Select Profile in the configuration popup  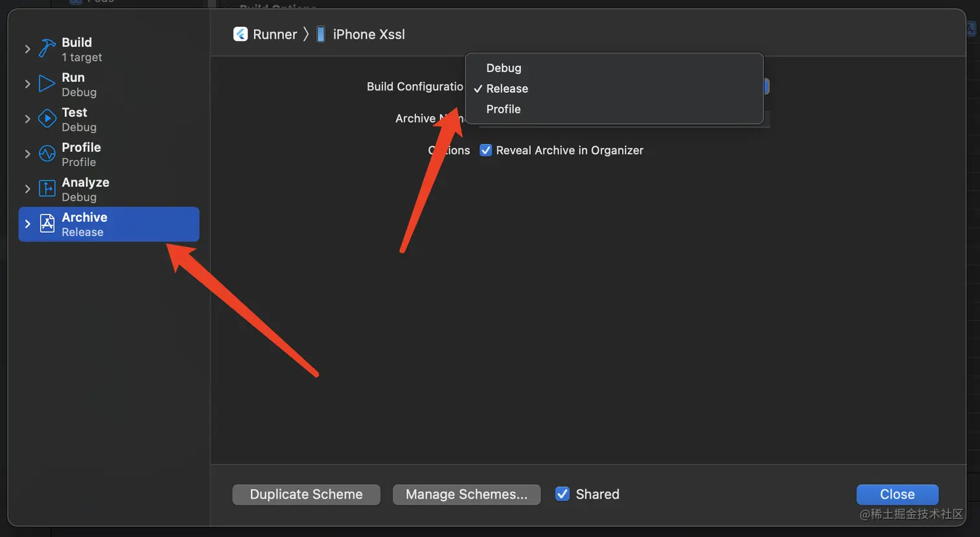coord(504,110)
